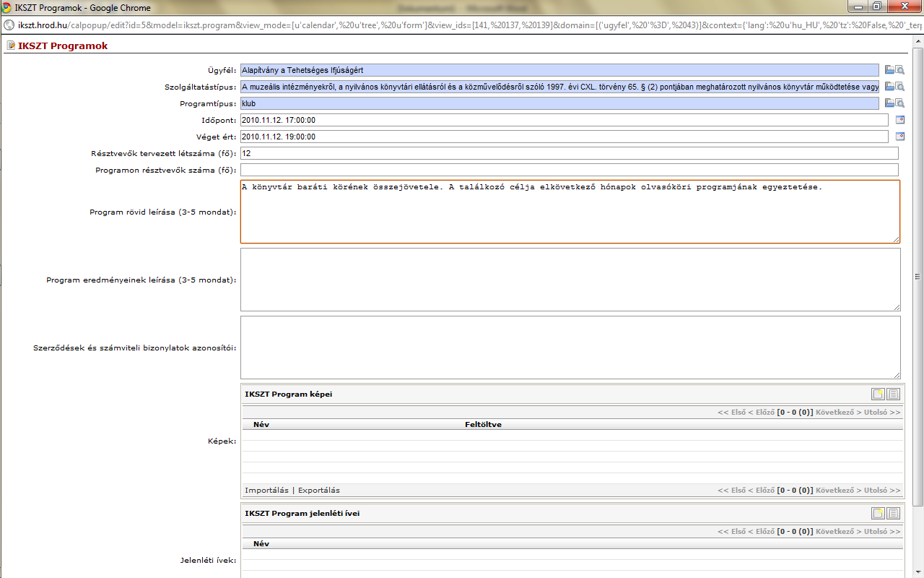This screenshot has width=924, height=578.
Task: Focus the Időpont date field
Action: (565, 120)
